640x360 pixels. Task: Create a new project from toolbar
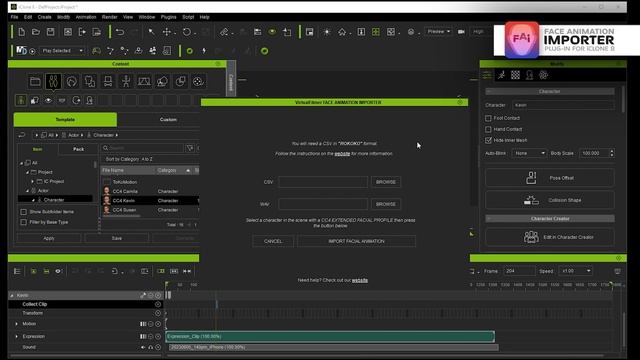(22, 32)
